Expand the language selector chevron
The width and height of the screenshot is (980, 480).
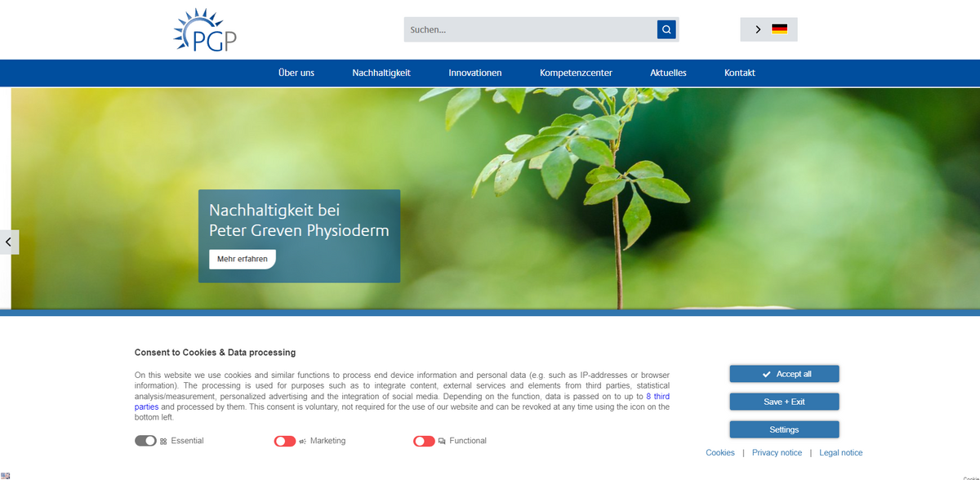758,29
